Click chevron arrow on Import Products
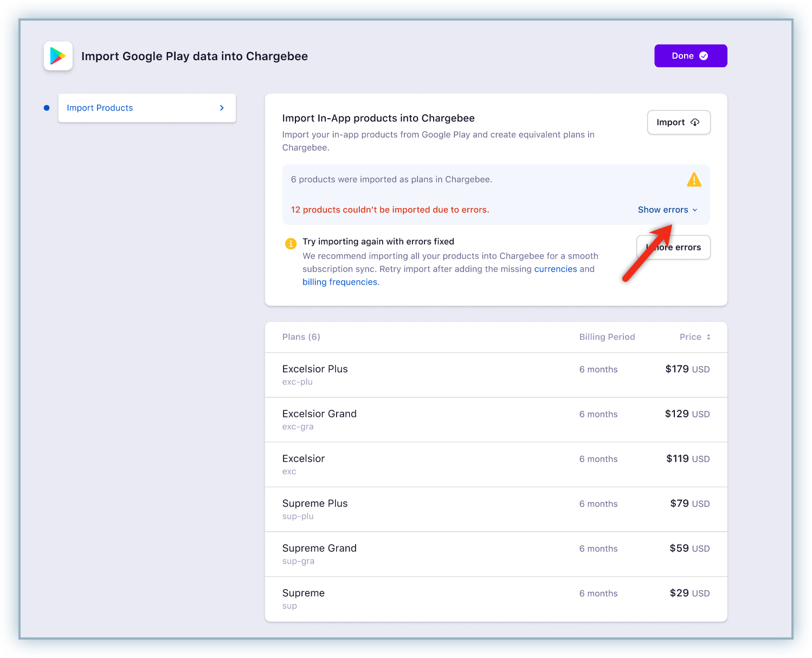812x658 pixels. (x=222, y=108)
